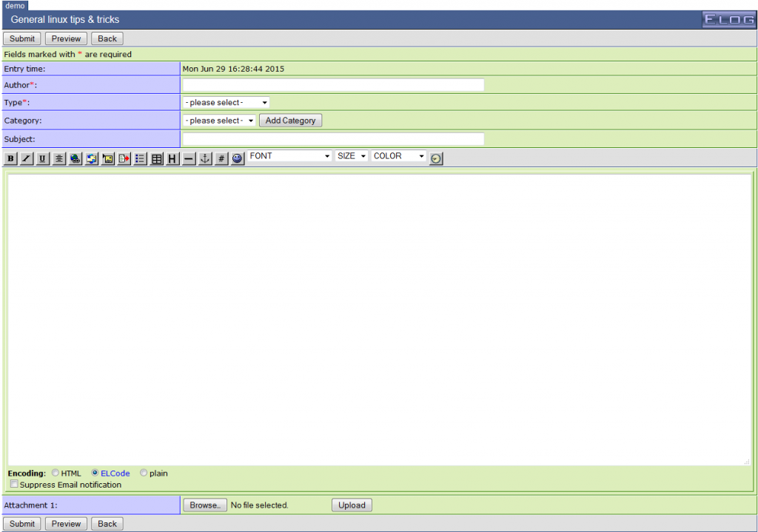This screenshot has width=758, height=532.
Task: Insert a heading with the H icon
Action: (172, 158)
